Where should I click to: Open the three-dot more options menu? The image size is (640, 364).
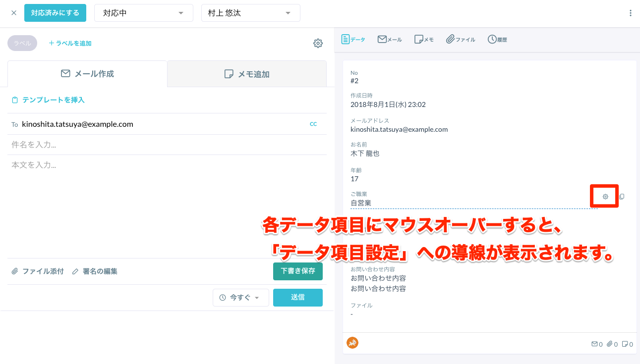630,13
